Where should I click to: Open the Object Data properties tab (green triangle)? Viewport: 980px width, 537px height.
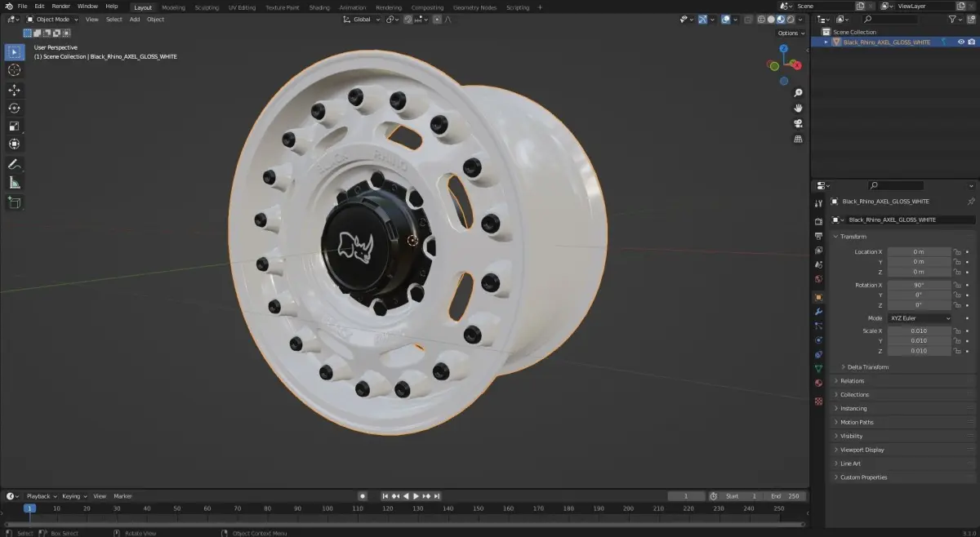coord(818,370)
